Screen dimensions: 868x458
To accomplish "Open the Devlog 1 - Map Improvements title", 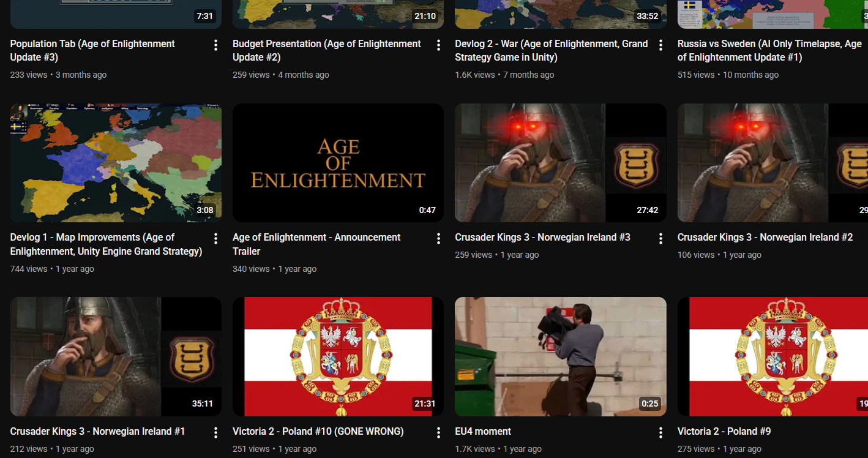I will (106, 244).
